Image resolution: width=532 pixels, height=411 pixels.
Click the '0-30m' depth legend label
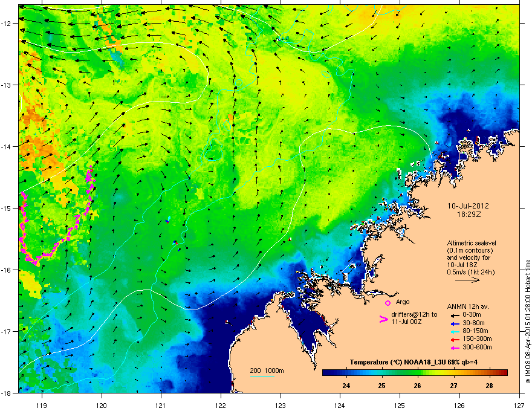[472, 315]
